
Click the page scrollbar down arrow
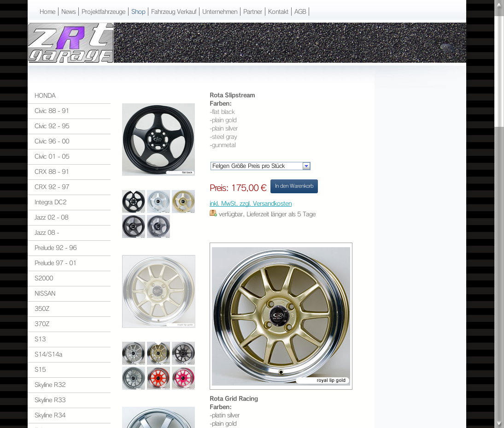coord(499,423)
